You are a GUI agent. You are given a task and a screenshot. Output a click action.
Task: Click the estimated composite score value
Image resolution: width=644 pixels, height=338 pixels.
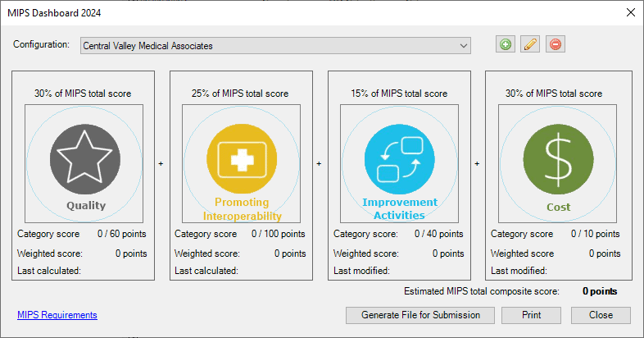point(600,291)
